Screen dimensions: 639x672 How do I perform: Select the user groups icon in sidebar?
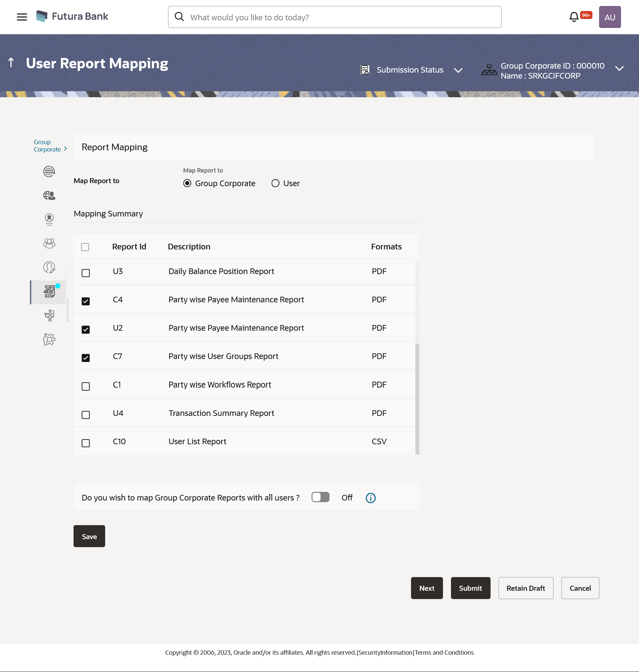(x=49, y=243)
